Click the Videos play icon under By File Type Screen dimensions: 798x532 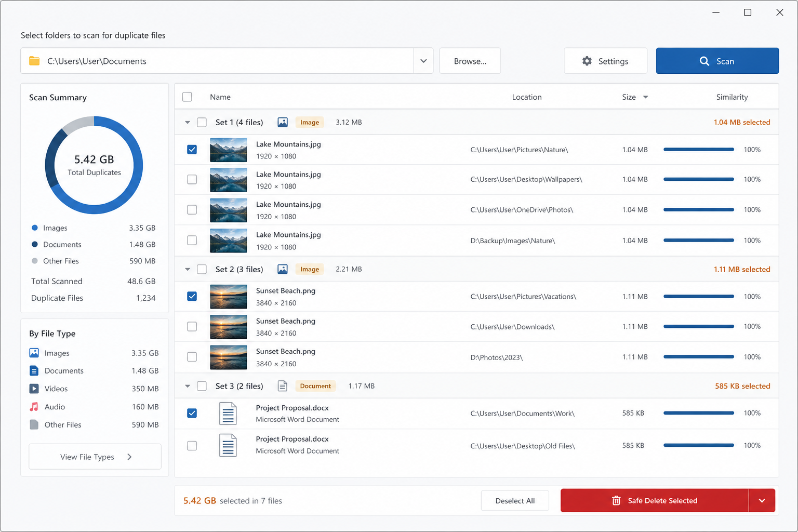click(x=34, y=389)
